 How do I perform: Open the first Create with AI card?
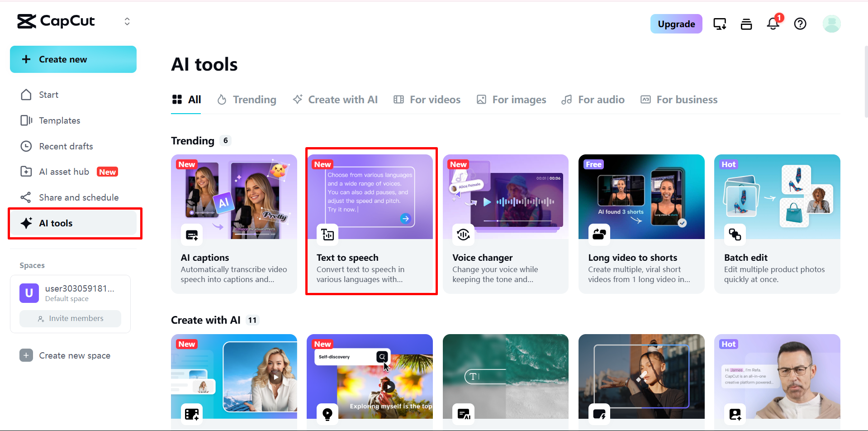pos(234,382)
